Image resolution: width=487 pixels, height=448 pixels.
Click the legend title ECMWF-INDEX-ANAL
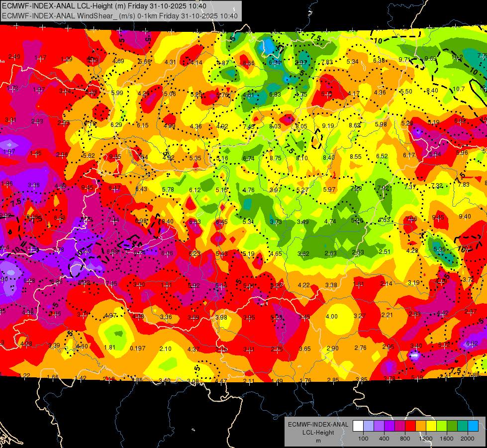(318, 425)
